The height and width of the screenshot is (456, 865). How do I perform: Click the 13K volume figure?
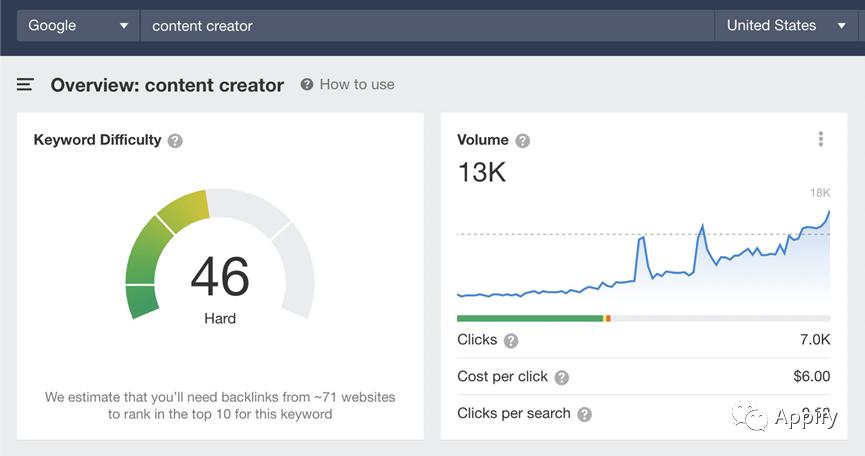point(482,173)
